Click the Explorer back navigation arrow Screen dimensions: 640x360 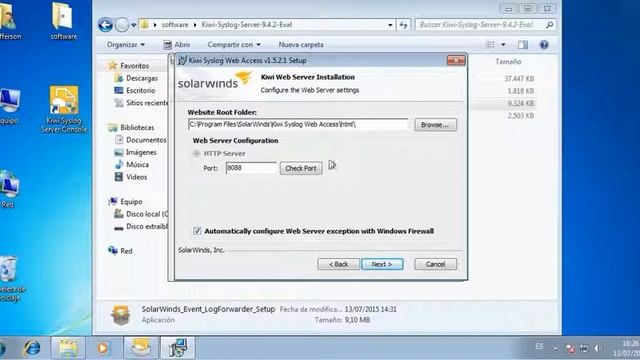coord(105,25)
